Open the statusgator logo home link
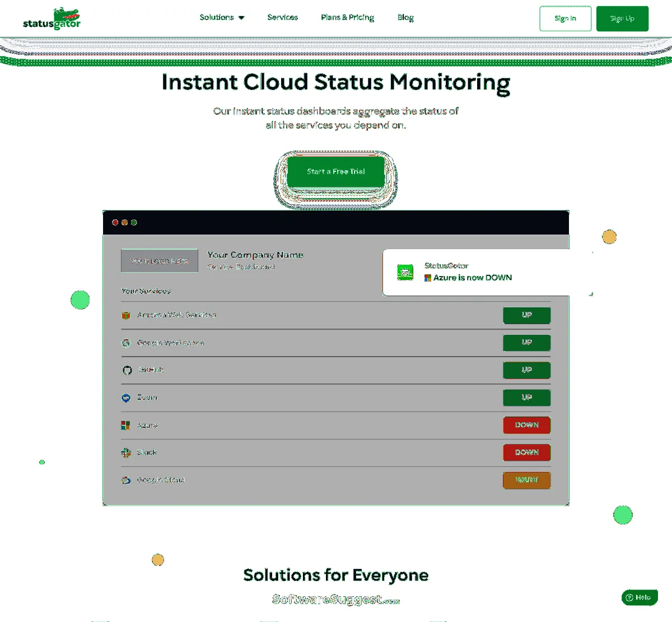The image size is (672, 622). [x=52, y=18]
